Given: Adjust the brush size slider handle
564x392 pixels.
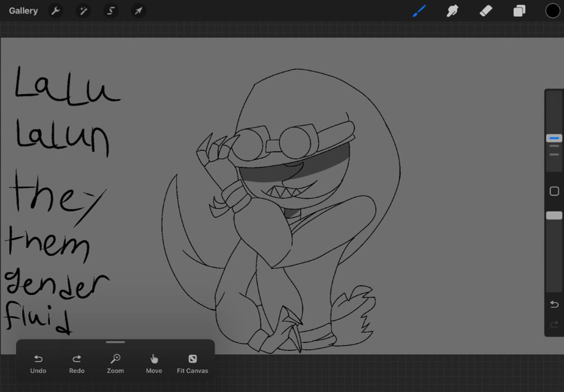Looking at the screenshot, I should tap(554, 138).
